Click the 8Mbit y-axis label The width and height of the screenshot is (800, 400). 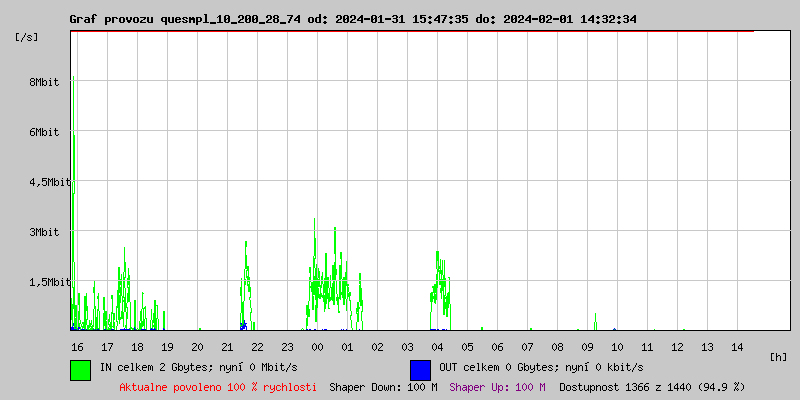[43, 82]
